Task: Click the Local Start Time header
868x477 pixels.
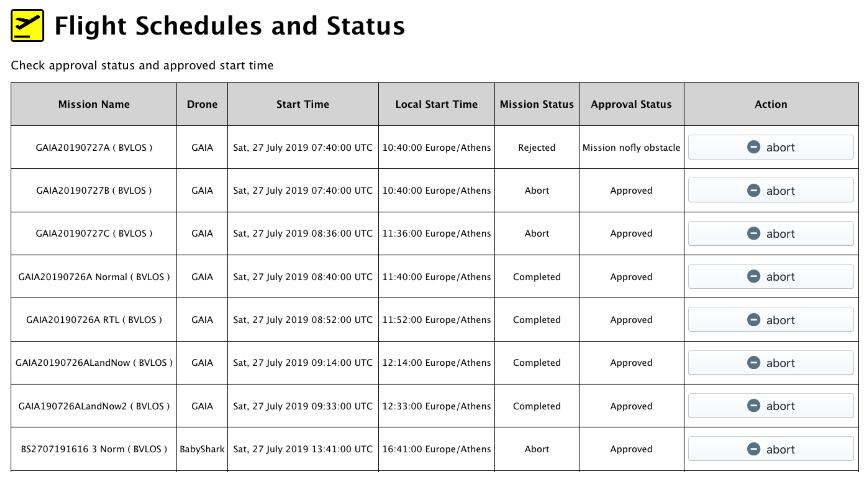Action: (x=436, y=104)
